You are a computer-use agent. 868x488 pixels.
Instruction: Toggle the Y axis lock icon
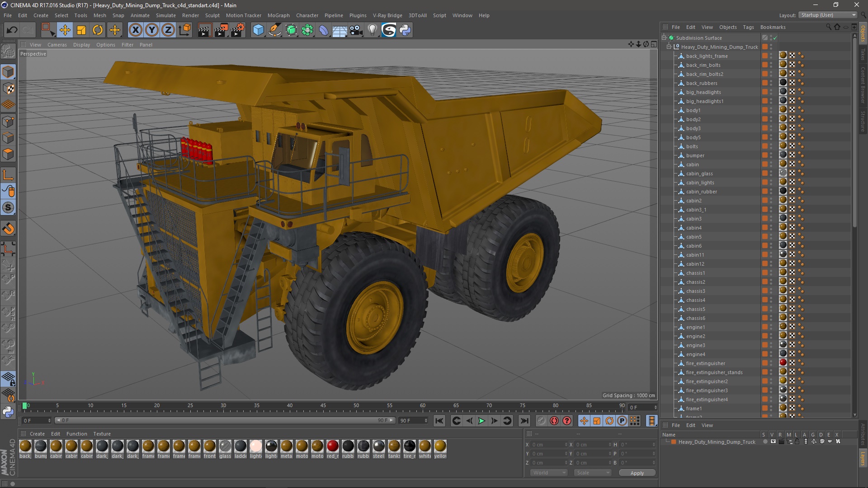pyautogui.click(x=152, y=30)
